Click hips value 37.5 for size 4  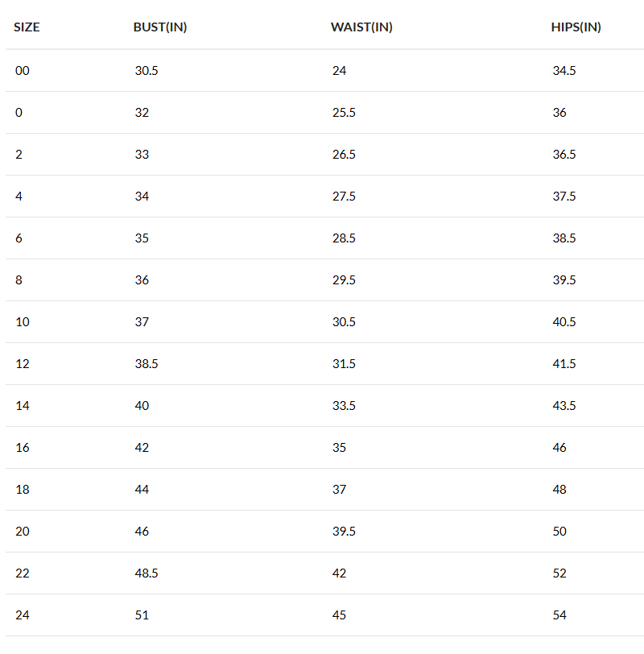[x=564, y=197]
